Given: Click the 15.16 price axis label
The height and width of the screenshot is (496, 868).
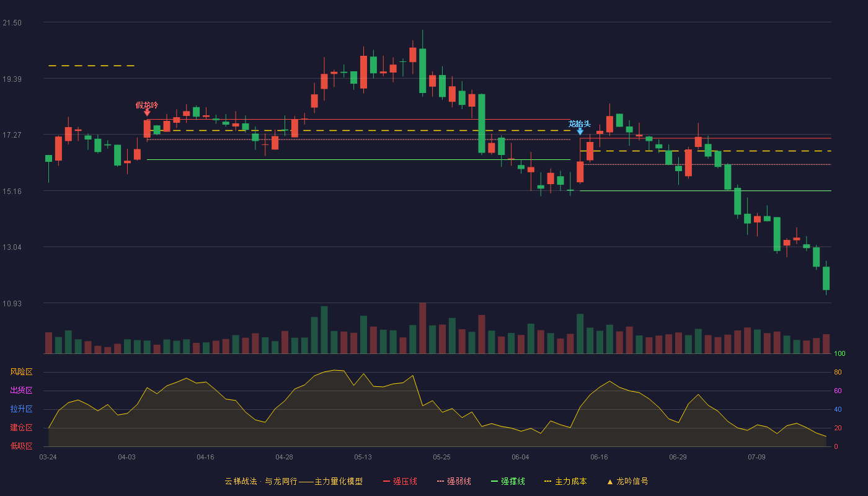Looking at the screenshot, I should coord(12,191).
